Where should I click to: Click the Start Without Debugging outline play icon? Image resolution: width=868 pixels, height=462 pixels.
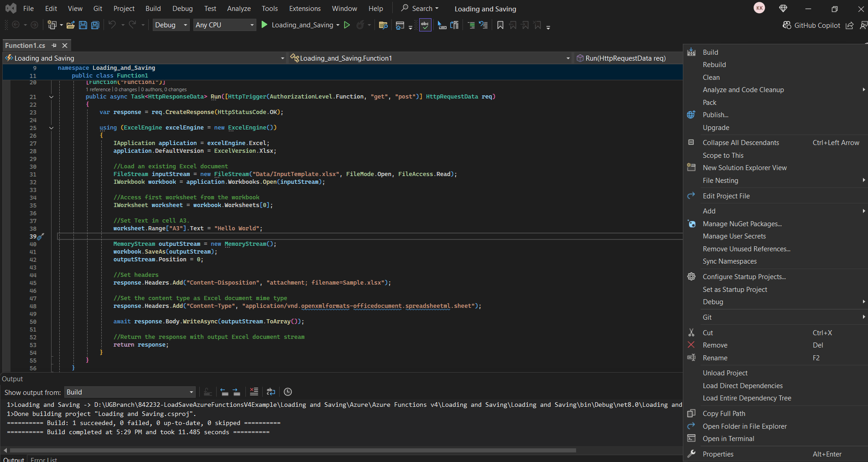point(347,25)
